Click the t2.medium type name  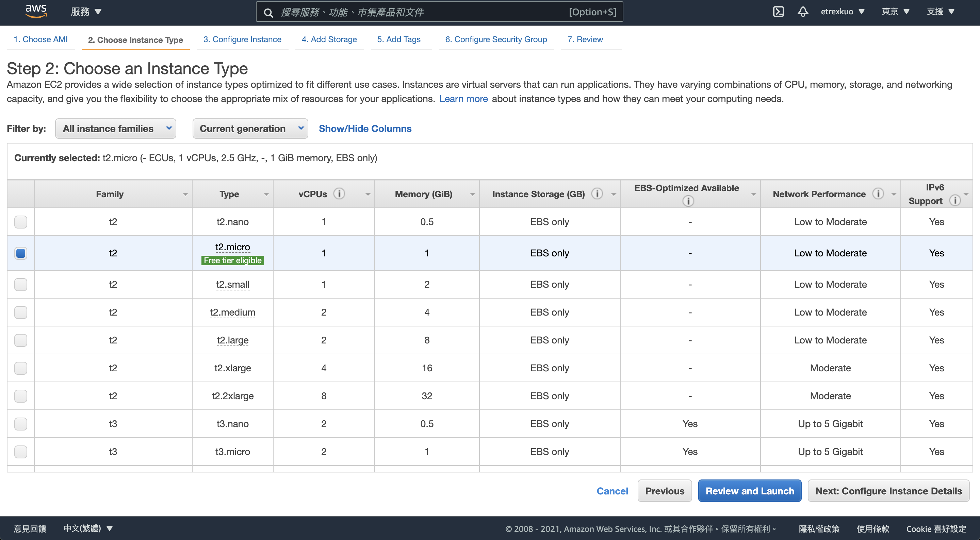pyautogui.click(x=233, y=312)
